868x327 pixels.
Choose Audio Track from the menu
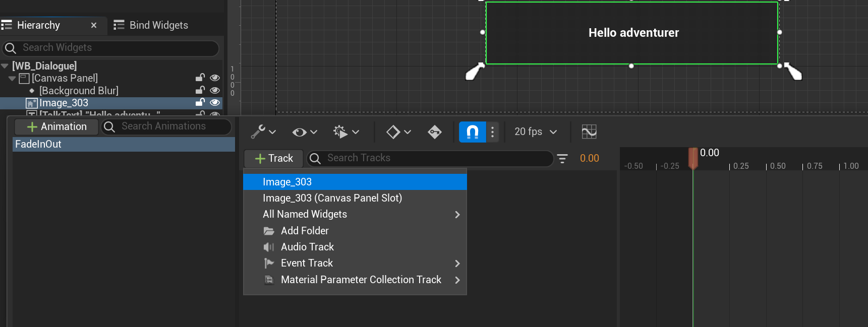point(307,247)
